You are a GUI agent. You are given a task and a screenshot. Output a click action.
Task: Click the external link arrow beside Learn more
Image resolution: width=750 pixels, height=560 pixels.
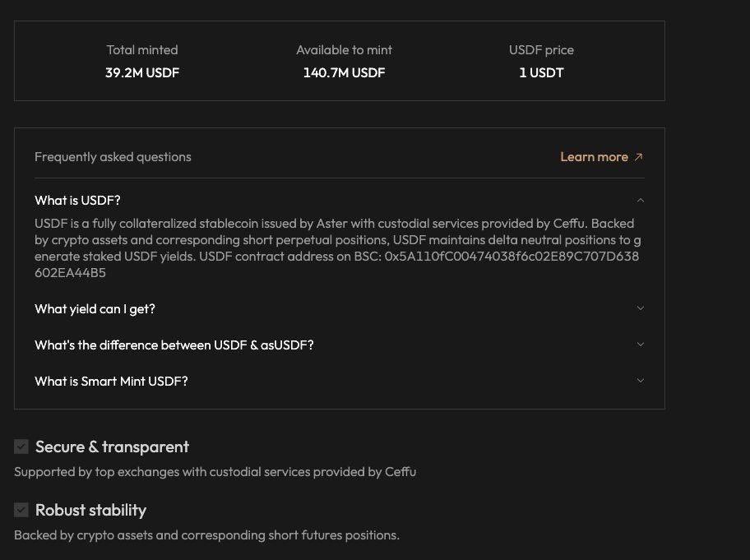coord(637,156)
